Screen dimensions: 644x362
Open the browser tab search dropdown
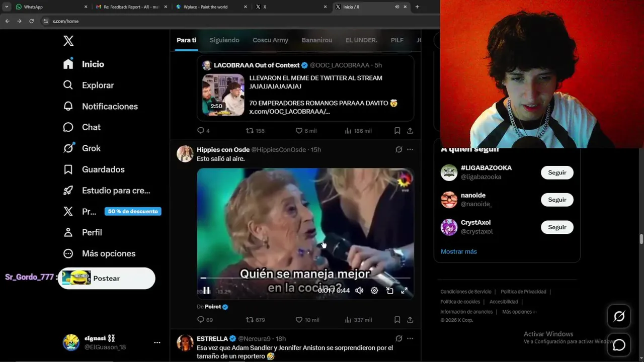pyautogui.click(x=7, y=7)
